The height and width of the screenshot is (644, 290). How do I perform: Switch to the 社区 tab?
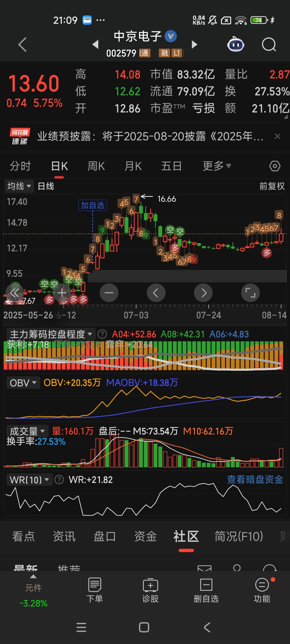click(x=186, y=537)
